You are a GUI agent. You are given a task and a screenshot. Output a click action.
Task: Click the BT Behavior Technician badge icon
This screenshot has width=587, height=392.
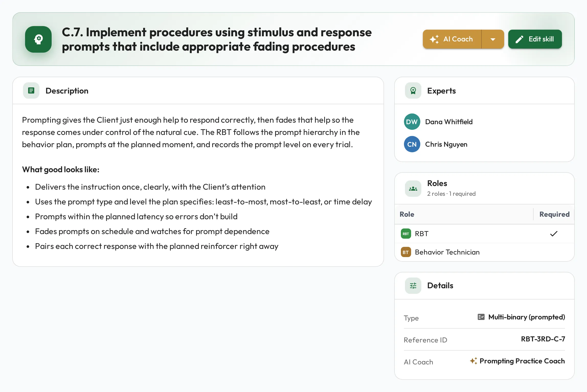point(406,252)
